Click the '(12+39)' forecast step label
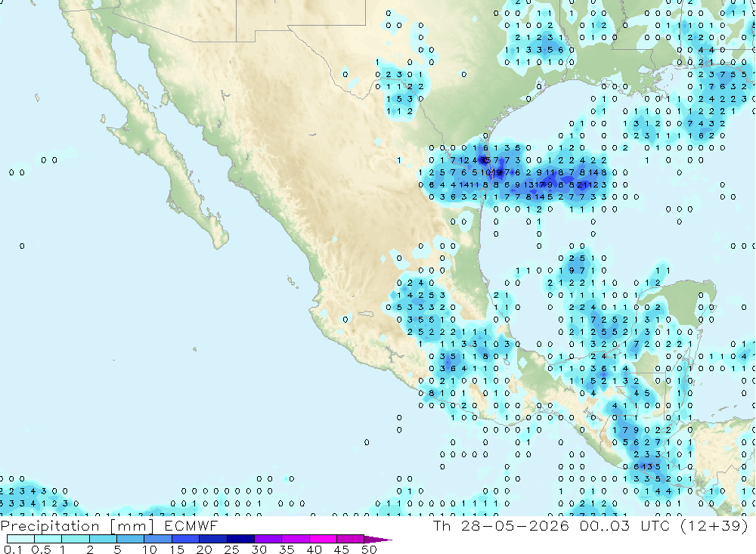 [x=714, y=525]
